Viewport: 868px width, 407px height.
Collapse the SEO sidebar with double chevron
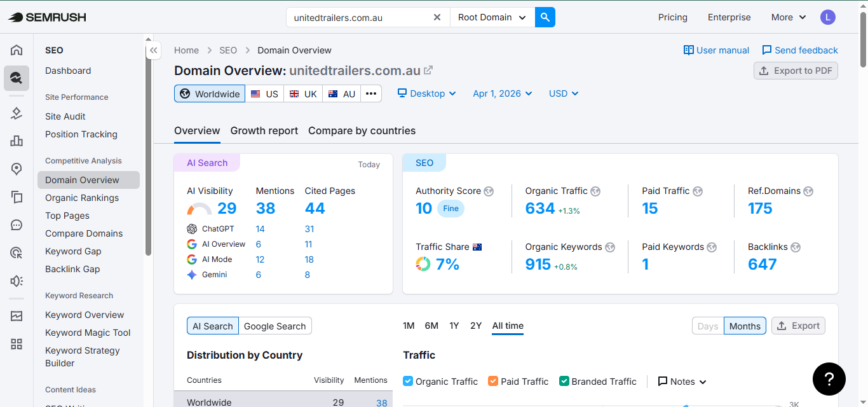154,50
